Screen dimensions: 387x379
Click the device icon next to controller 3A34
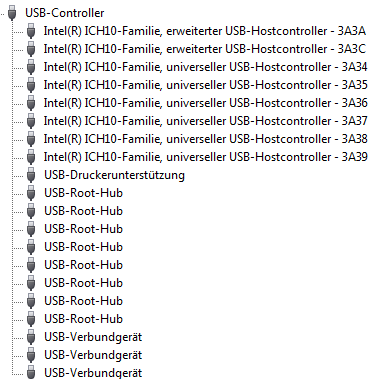point(31,67)
